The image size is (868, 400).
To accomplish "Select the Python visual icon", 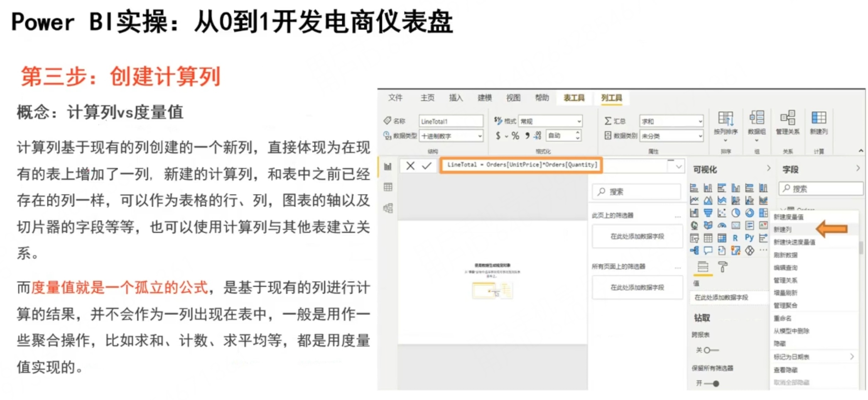I will [750, 238].
